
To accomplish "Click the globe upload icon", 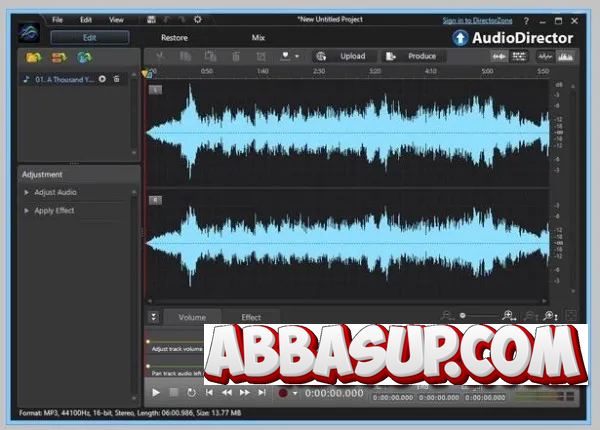I will [x=321, y=56].
